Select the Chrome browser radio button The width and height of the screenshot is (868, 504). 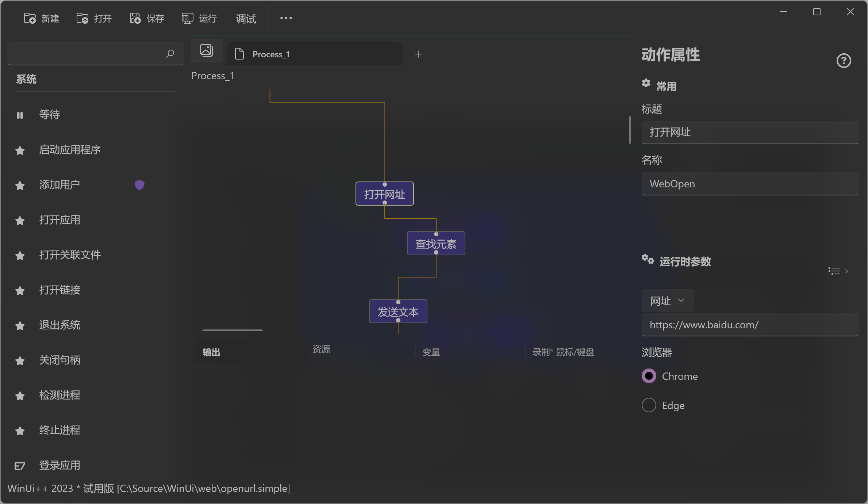click(649, 376)
